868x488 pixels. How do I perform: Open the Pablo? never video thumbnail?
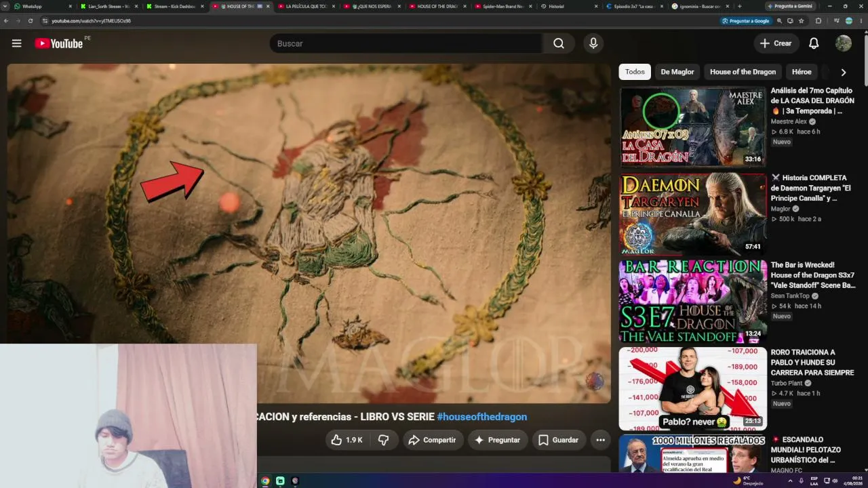point(692,388)
